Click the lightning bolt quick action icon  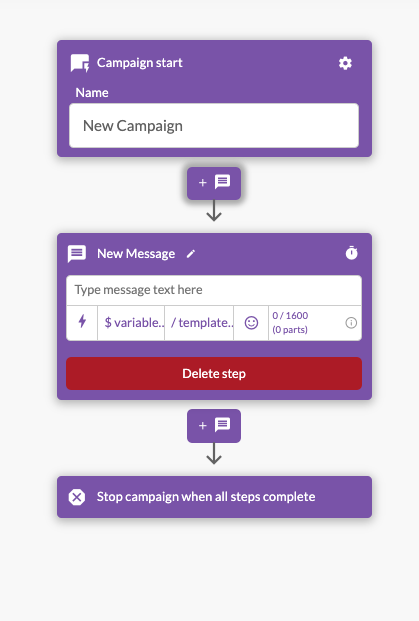(82, 322)
